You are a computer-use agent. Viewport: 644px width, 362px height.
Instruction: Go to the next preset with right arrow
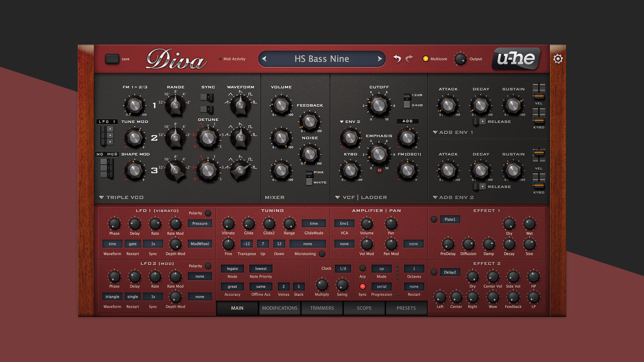(379, 59)
